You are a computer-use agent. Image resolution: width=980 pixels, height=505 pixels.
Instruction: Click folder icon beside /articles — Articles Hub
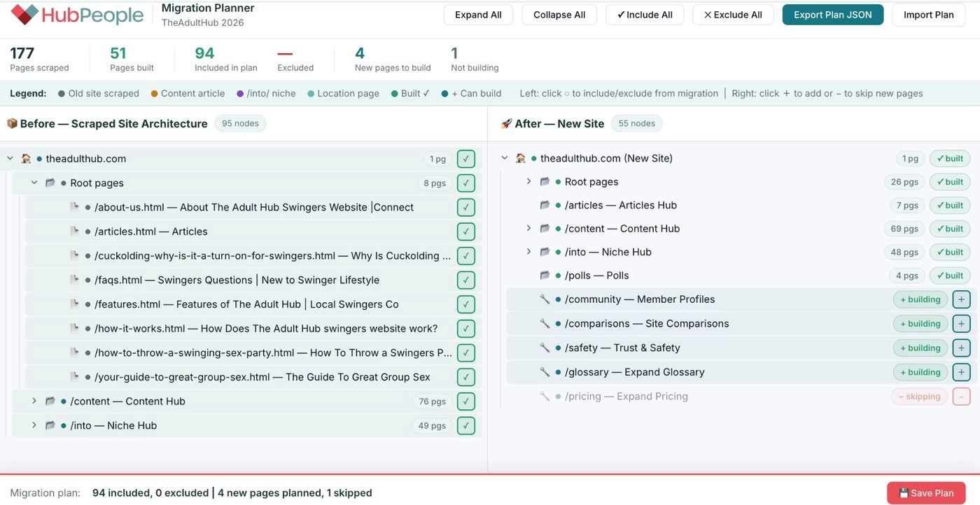click(x=545, y=205)
